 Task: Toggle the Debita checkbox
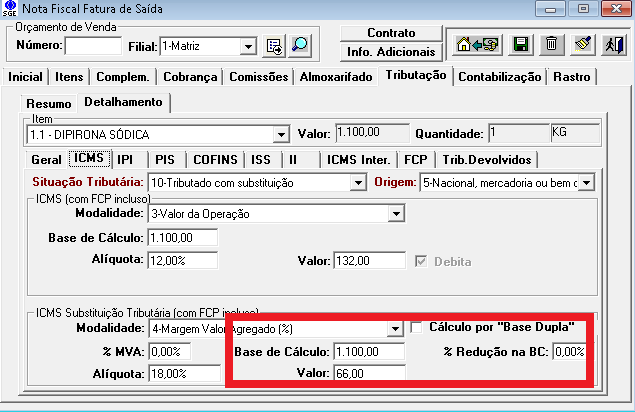tap(421, 262)
